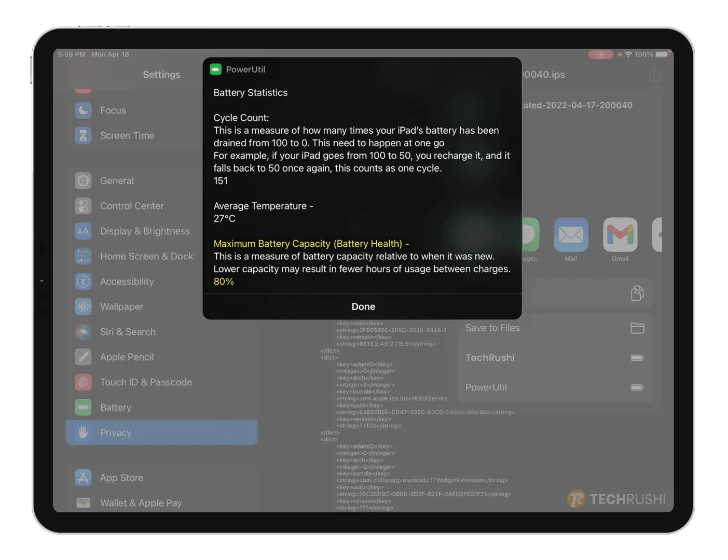This screenshot has height=560, width=728.
Task: Open Focus settings
Action: click(x=162, y=110)
